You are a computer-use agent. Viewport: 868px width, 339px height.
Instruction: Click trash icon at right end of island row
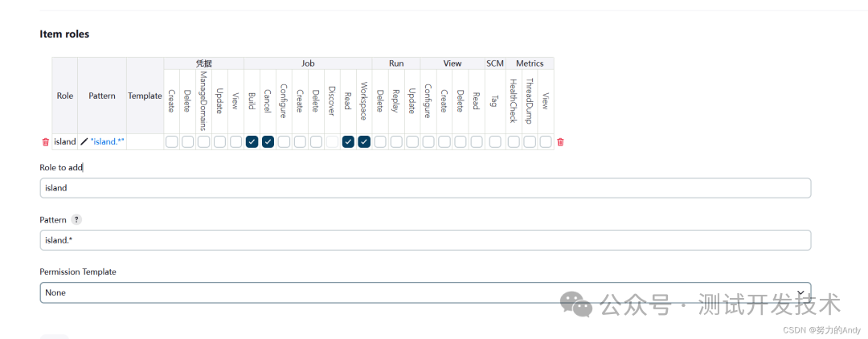point(560,142)
